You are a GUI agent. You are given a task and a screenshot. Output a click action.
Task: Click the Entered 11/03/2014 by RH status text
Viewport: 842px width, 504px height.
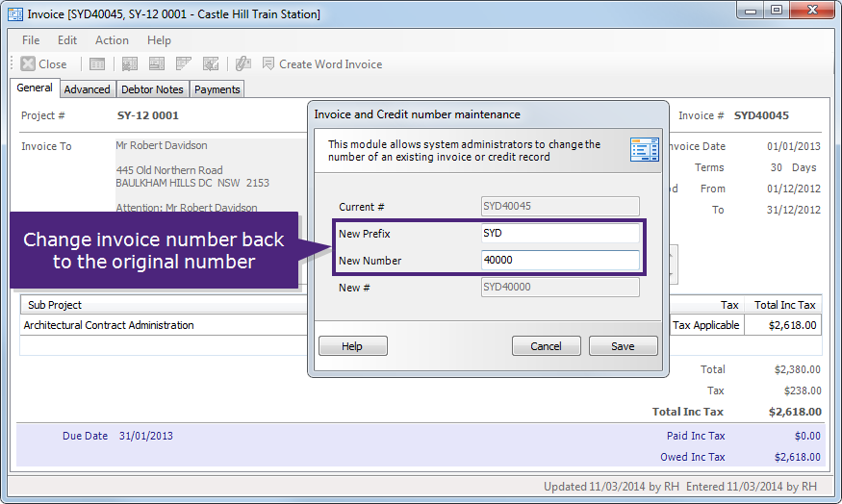[752, 487]
